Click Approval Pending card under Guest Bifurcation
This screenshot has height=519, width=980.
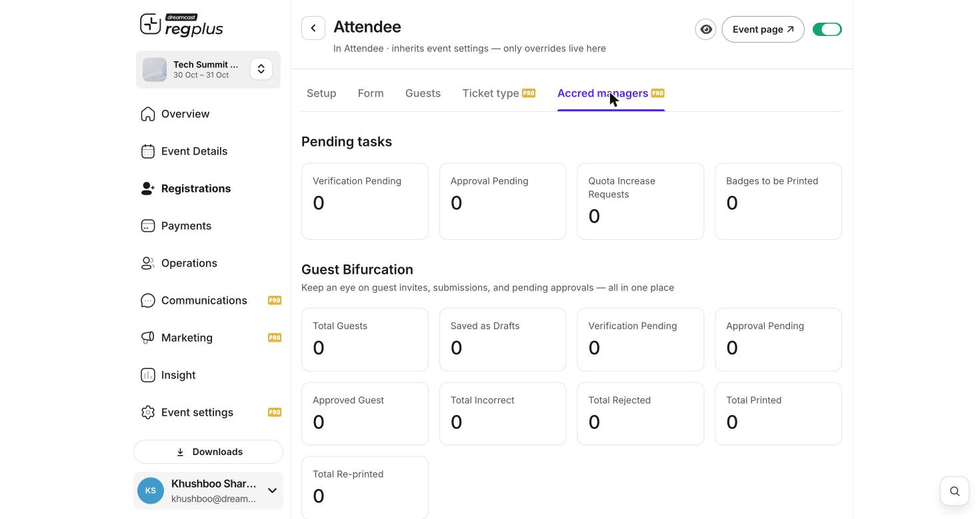[x=779, y=340]
